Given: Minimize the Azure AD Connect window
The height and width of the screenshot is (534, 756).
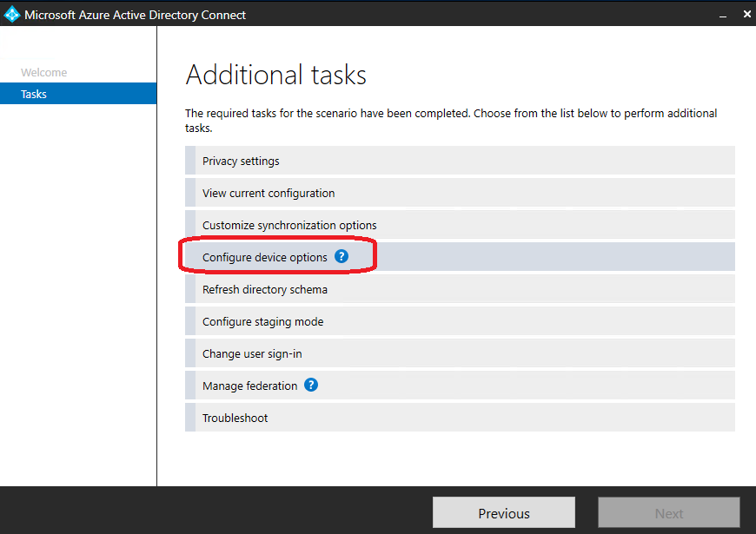Looking at the screenshot, I should pos(722,14).
